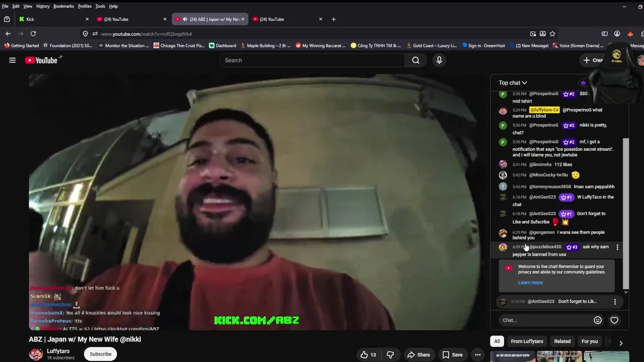The image size is (644, 362).
Task: Select the For you chip
Action: [590, 341]
